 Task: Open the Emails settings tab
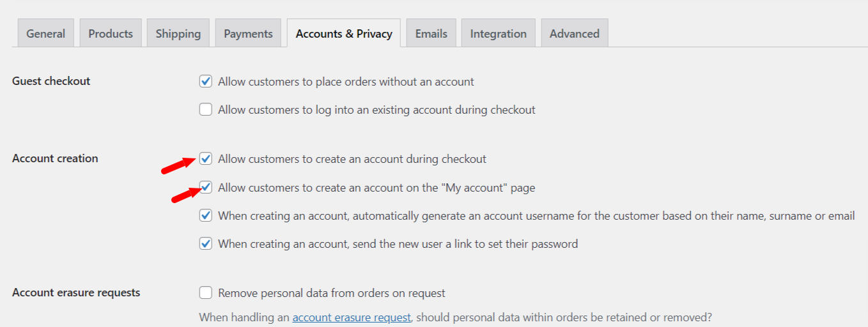pyautogui.click(x=431, y=33)
